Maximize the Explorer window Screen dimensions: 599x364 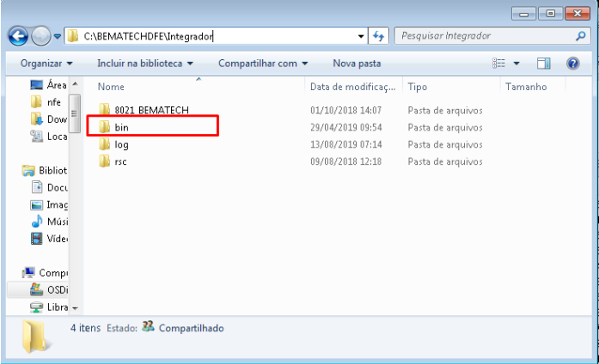click(550, 14)
